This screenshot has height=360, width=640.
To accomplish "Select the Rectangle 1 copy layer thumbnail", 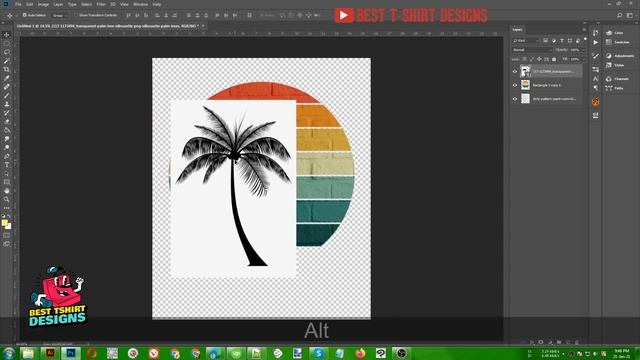I will pos(525,85).
